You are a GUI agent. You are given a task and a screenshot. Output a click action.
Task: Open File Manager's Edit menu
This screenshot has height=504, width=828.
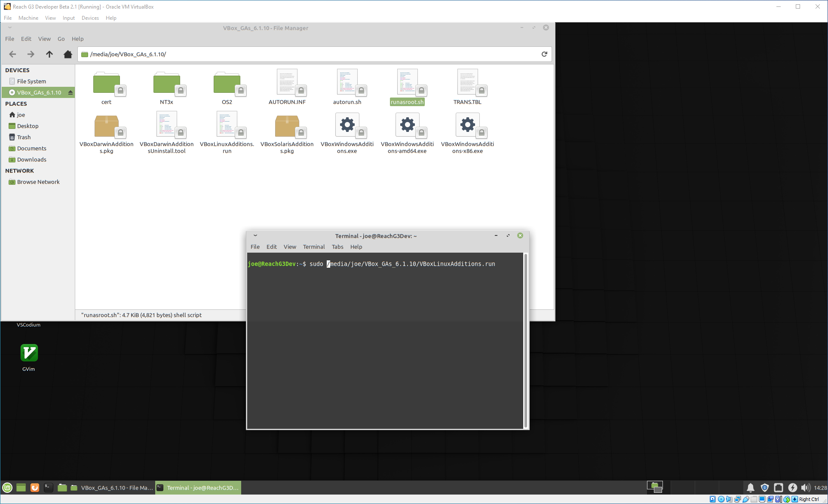click(x=26, y=39)
